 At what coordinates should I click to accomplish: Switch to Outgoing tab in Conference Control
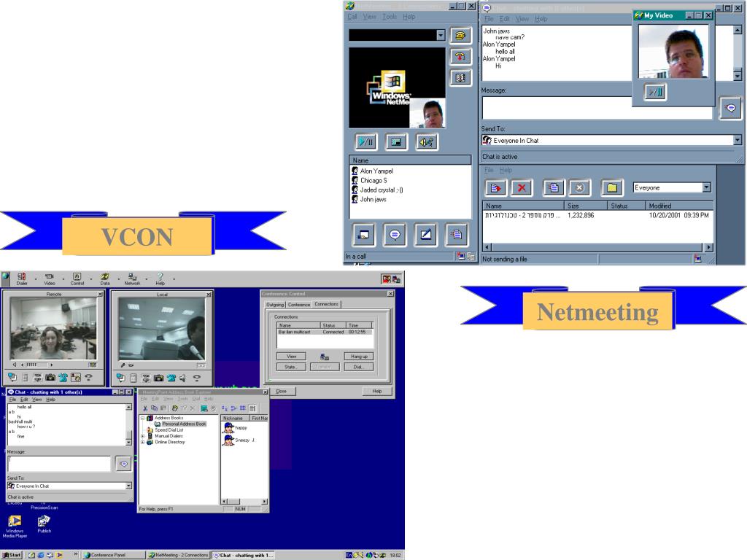pyautogui.click(x=275, y=304)
